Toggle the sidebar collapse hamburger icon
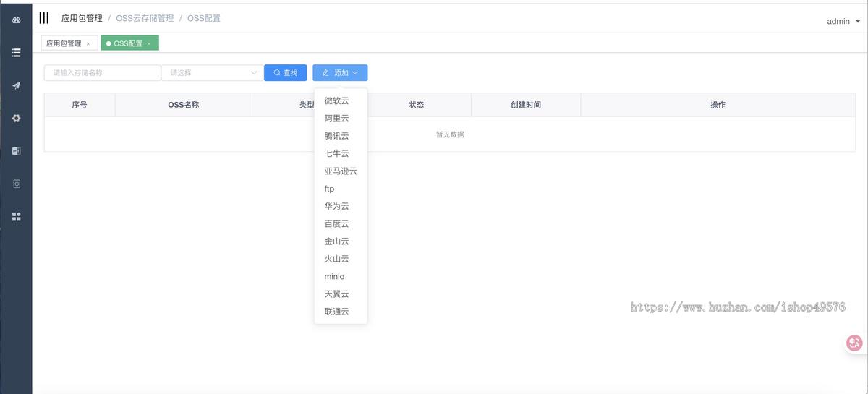The height and width of the screenshot is (394, 868). click(44, 18)
